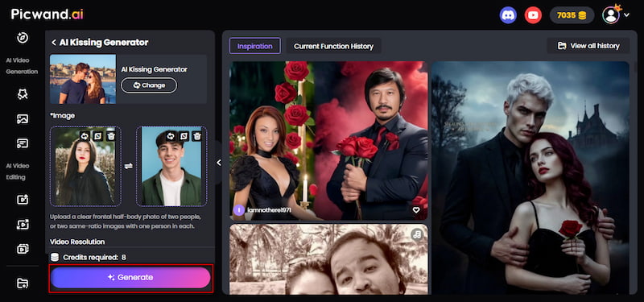Click the 'AI Video Editing' sidebar label
644x302 pixels.
(x=18, y=172)
